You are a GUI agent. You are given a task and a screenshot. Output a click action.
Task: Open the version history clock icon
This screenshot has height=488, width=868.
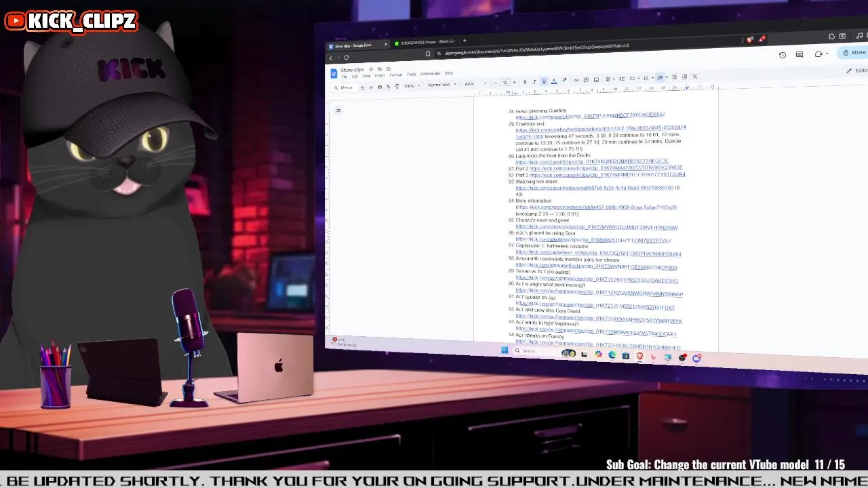(x=782, y=55)
